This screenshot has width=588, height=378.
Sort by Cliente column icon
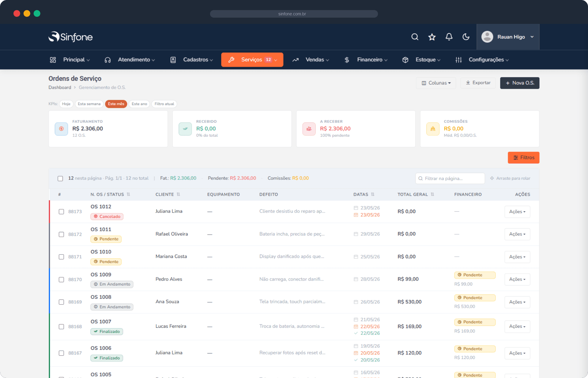[178, 194]
